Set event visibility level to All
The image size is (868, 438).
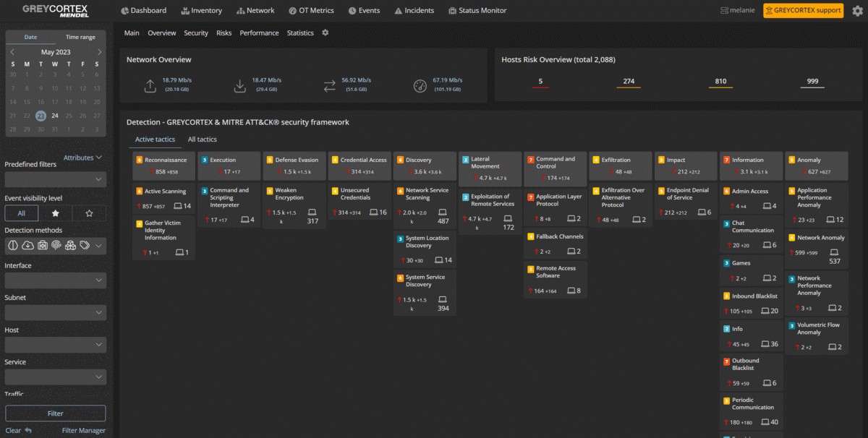coord(22,213)
